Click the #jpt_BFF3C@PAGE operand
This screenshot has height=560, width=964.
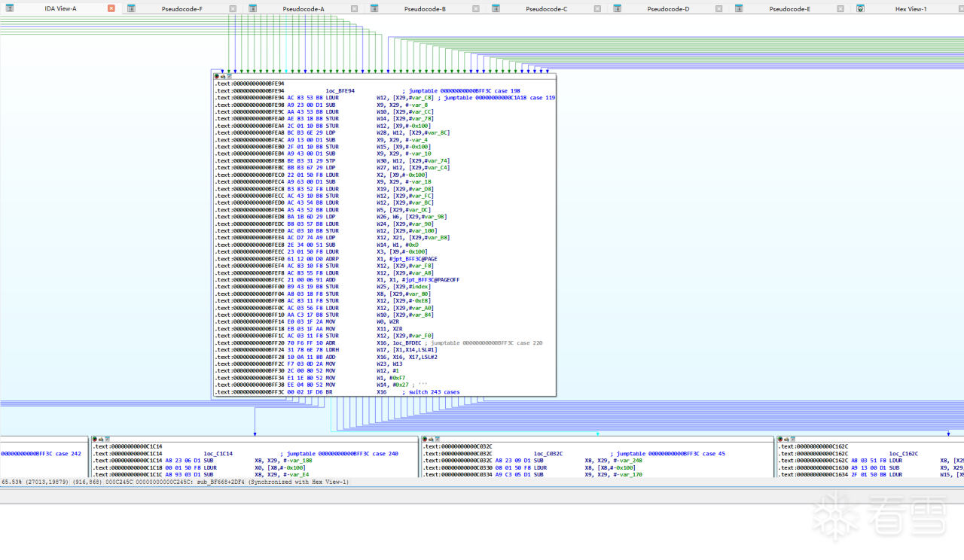[413, 259]
